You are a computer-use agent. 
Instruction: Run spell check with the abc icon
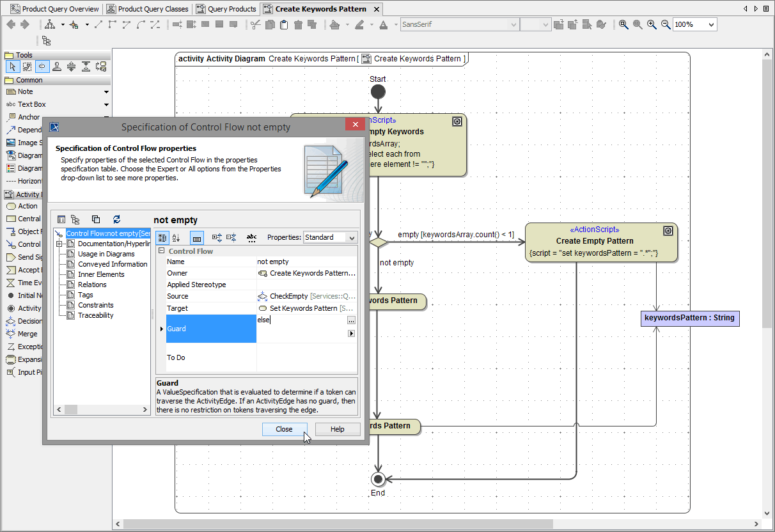pos(251,237)
